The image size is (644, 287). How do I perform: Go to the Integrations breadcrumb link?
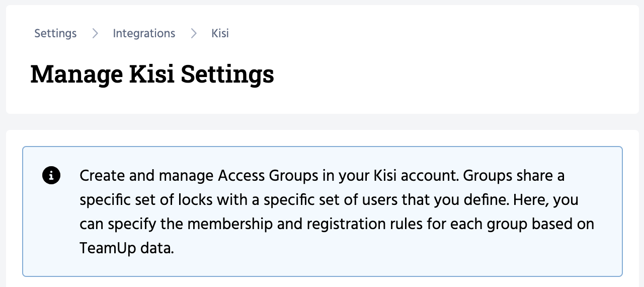144,34
